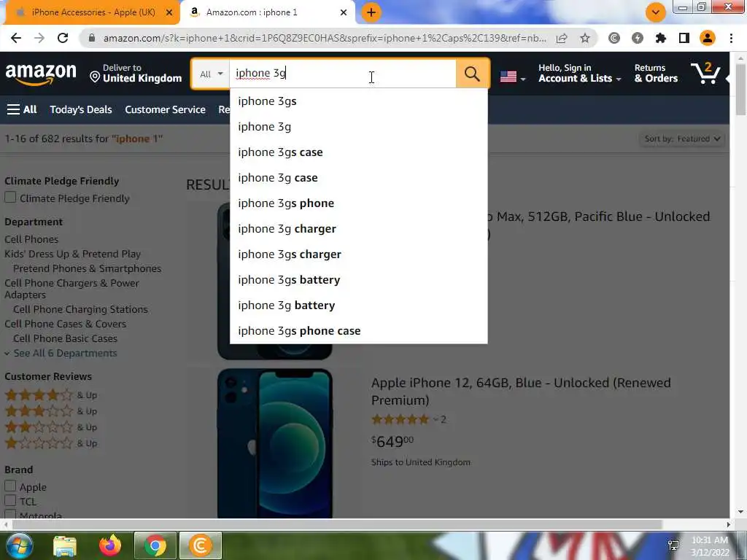Click the Deliver to location pin
Viewport: 747px width, 560px height.
pos(95,77)
